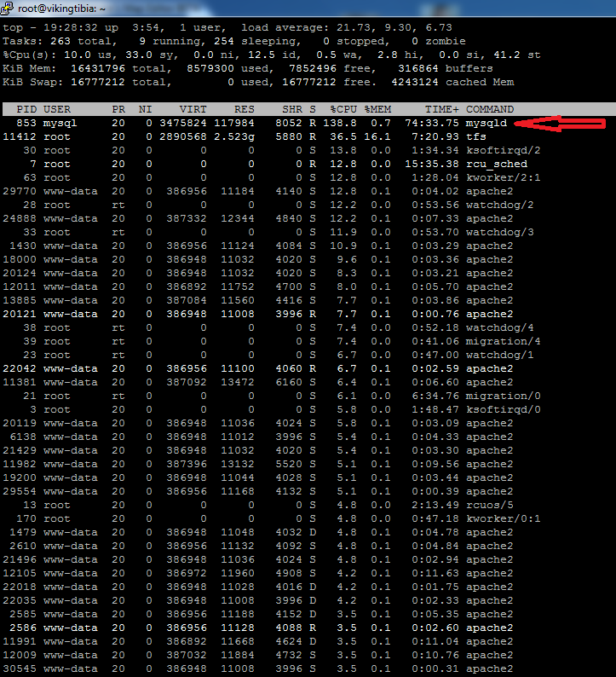616x677 pixels.
Task: Click the 74:33.75 TIME+ value
Action: (432, 123)
